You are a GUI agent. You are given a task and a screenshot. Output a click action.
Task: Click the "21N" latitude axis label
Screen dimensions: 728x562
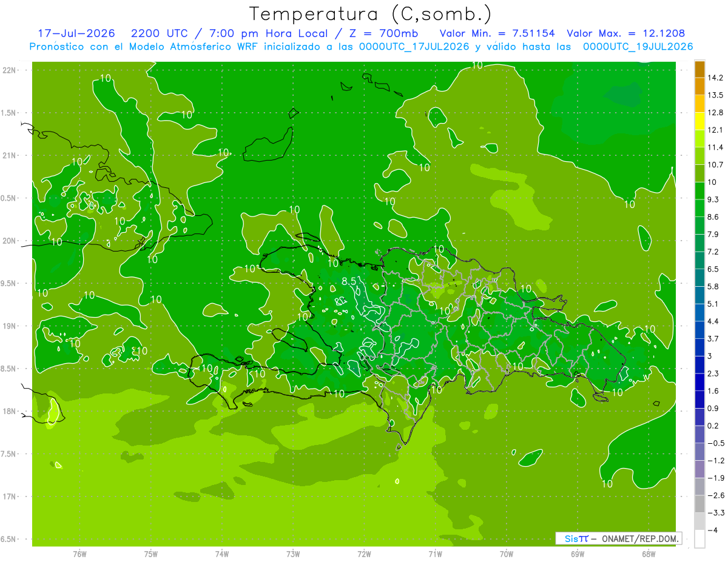(10, 155)
